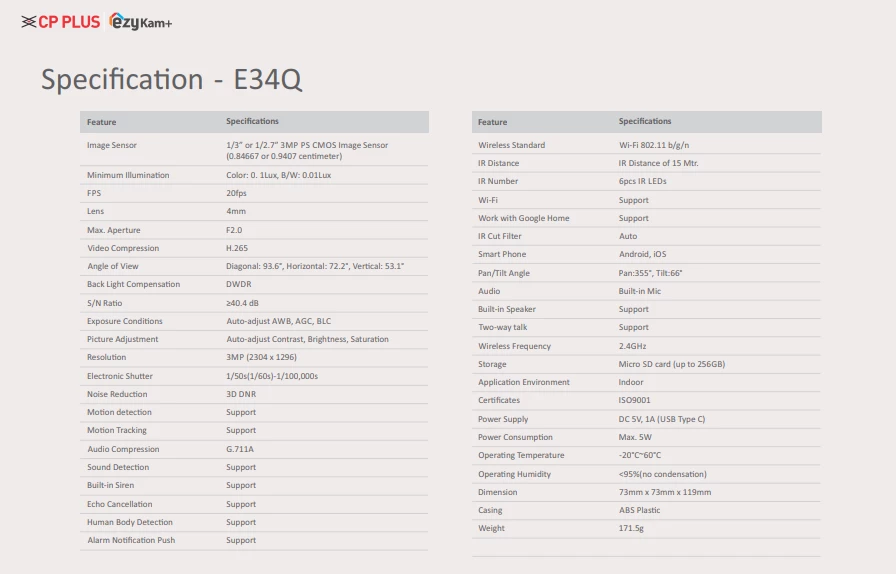Select the Work with Google Home label
The image size is (896, 574).
coord(523,218)
